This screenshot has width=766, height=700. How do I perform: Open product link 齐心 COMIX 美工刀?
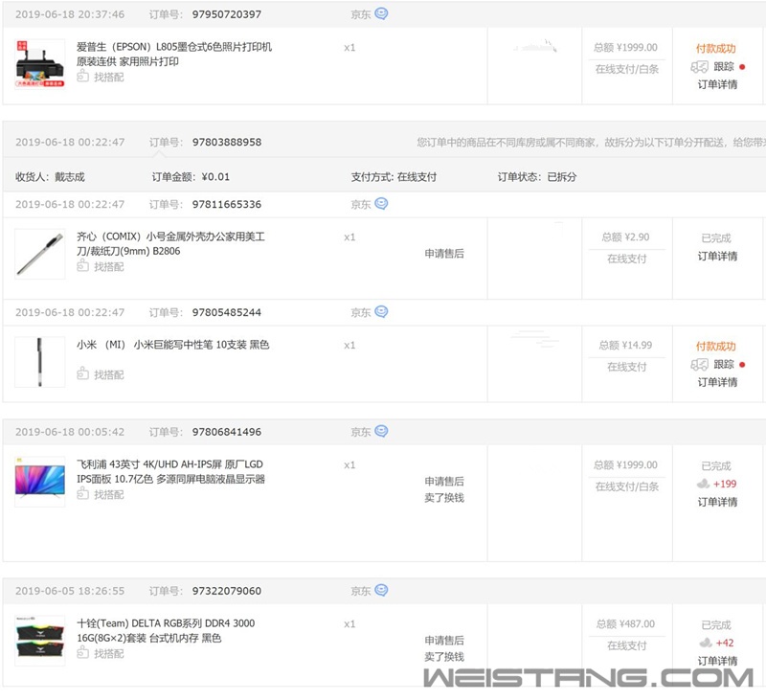pyautogui.click(x=170, y=244)
